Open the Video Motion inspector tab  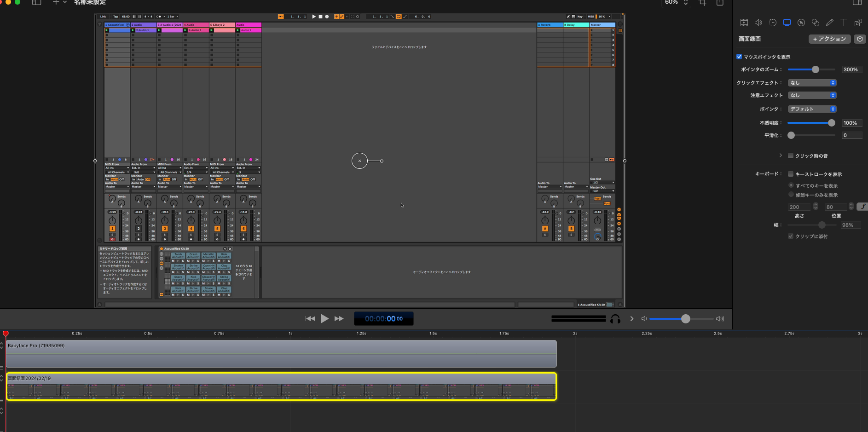click(773, 23)
